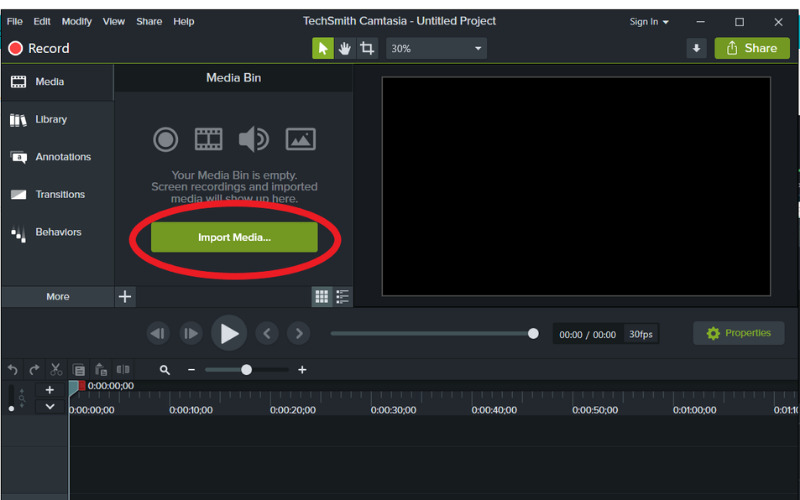Click the playback scrubber handle
This screenshot has width=800, height=500.
(x=533, y=334)
